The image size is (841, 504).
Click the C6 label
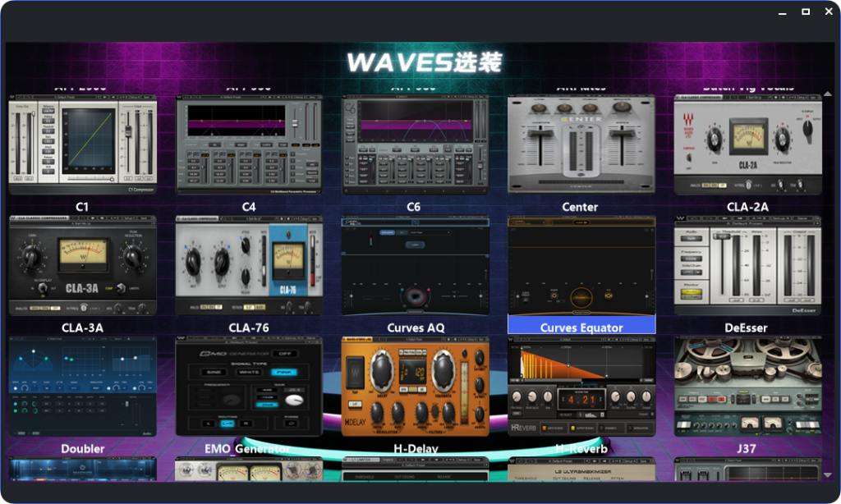[414, 207]
